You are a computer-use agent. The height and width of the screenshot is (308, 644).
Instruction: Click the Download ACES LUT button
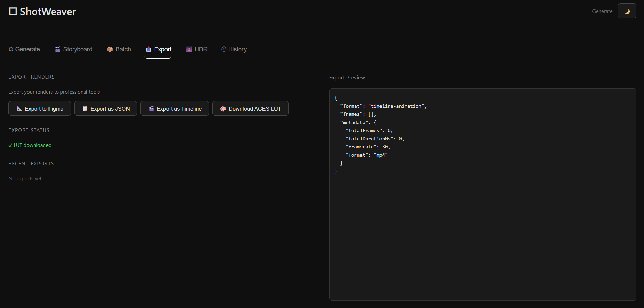(x=250, y=108)
